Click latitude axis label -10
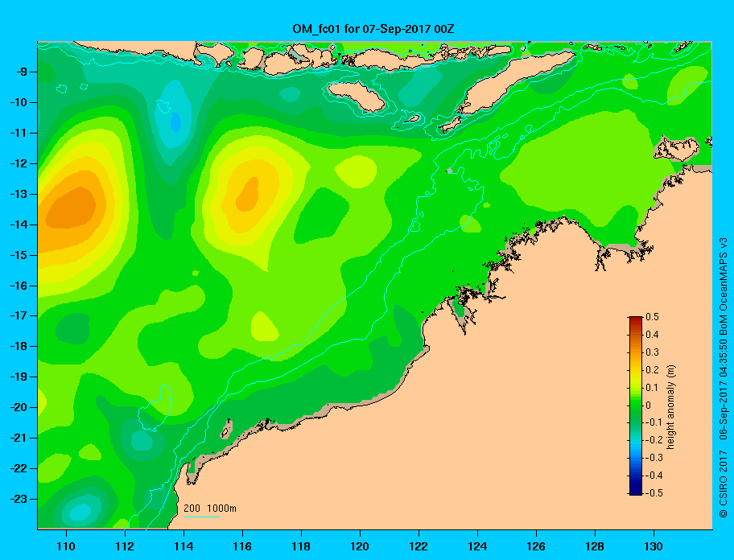The height and width of the screenshot is (560, 734). coord(18,102)
